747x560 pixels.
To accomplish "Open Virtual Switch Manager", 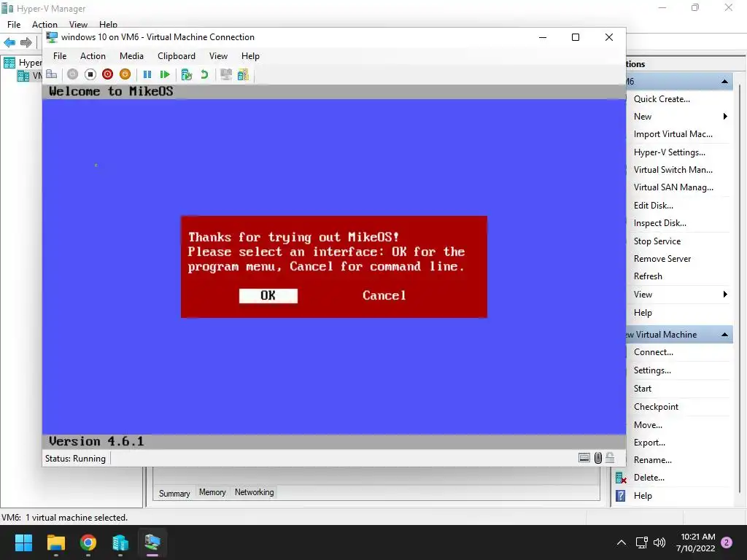I will click(673, 170).
